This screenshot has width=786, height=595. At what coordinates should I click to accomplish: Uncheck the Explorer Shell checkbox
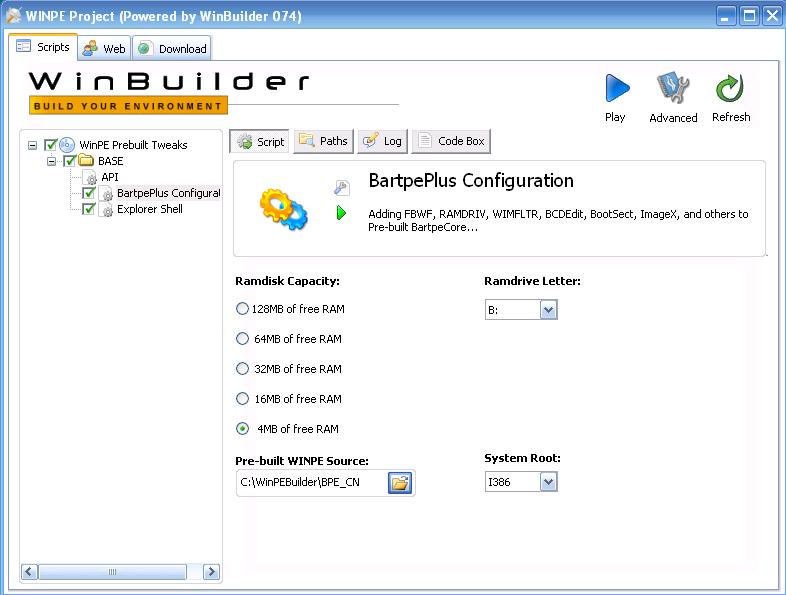click(x=89, y=209)
